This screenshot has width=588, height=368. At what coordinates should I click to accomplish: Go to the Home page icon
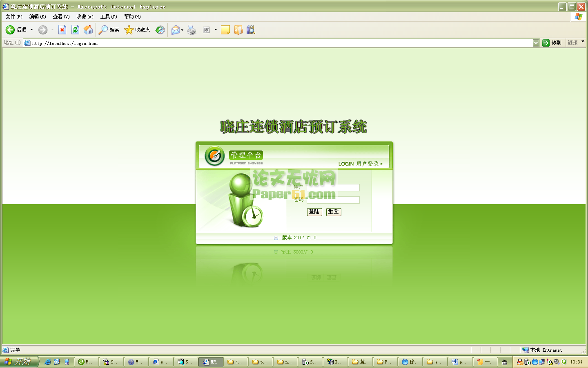tap(88, 30)
